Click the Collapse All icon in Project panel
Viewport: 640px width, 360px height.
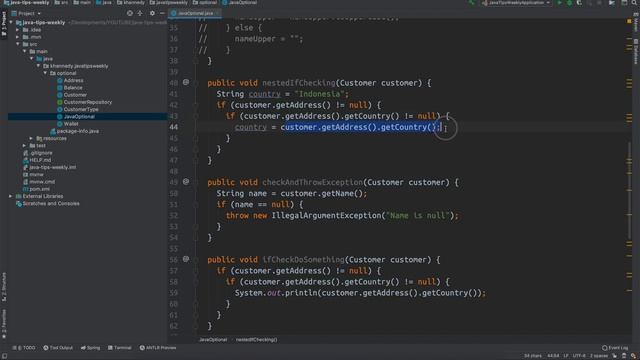pos(140,13)
